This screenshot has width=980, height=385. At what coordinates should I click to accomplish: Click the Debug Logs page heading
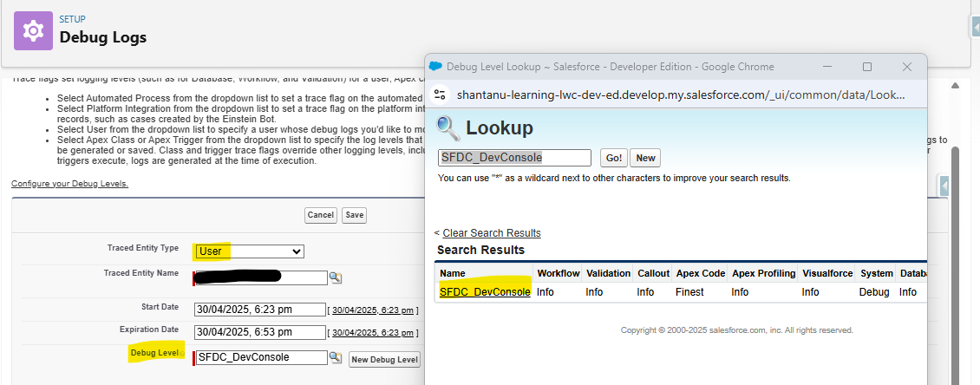coord(103,37)
